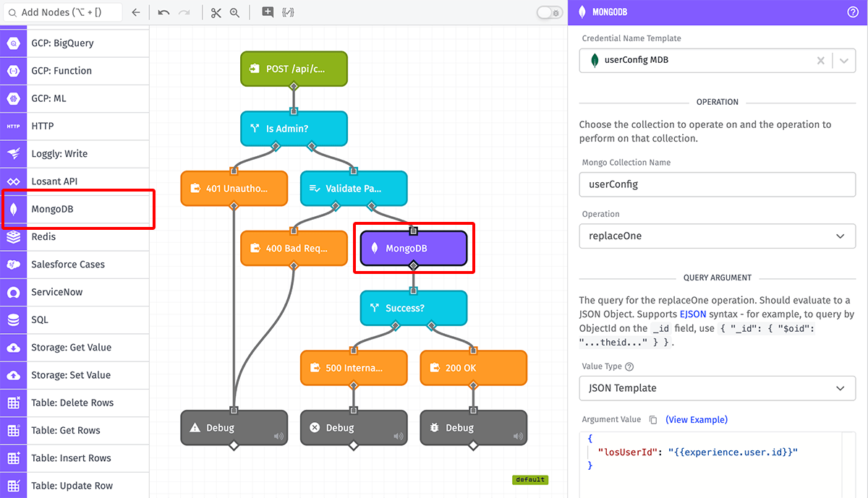This screenshot has height=498, width=868.
Task: Select the Validate Pa... node
Action: [x=354, y=189]
